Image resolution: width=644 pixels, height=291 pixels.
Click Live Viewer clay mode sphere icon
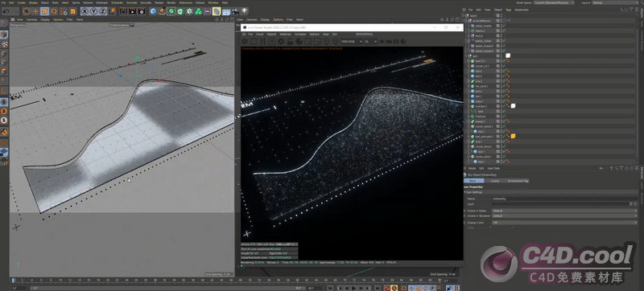pos(299,41)
